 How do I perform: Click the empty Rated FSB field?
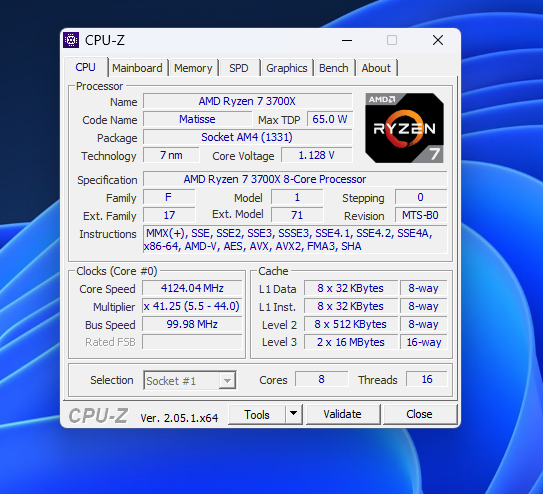[192, 342]
